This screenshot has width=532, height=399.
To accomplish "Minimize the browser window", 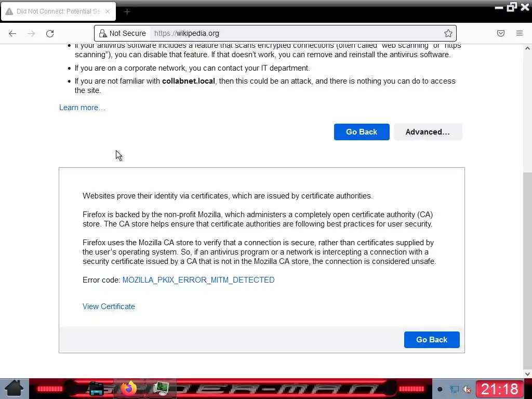I will [x=499, y=7].
